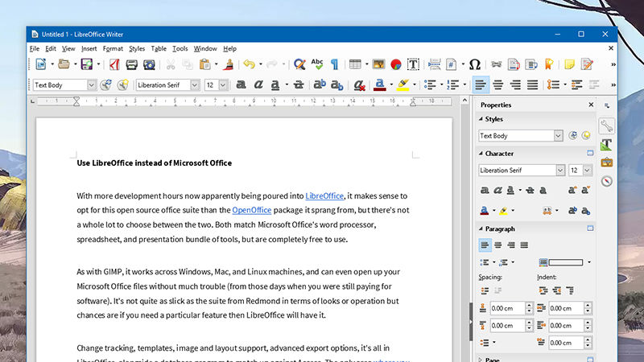The image size is (644, 362).
Task: Open the Navigator compass icon
Action: pos(607,181)
